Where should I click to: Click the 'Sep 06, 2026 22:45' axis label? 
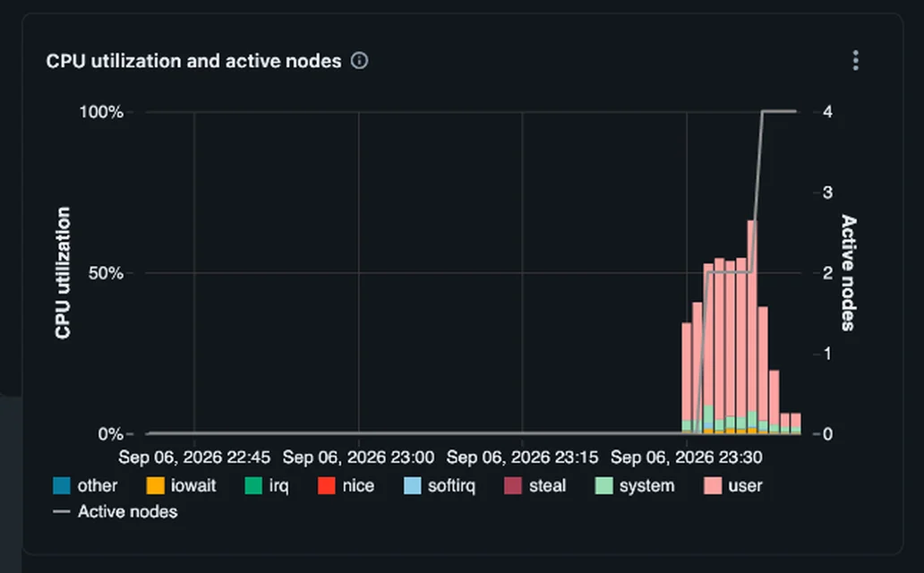click(x=194, y=458)
